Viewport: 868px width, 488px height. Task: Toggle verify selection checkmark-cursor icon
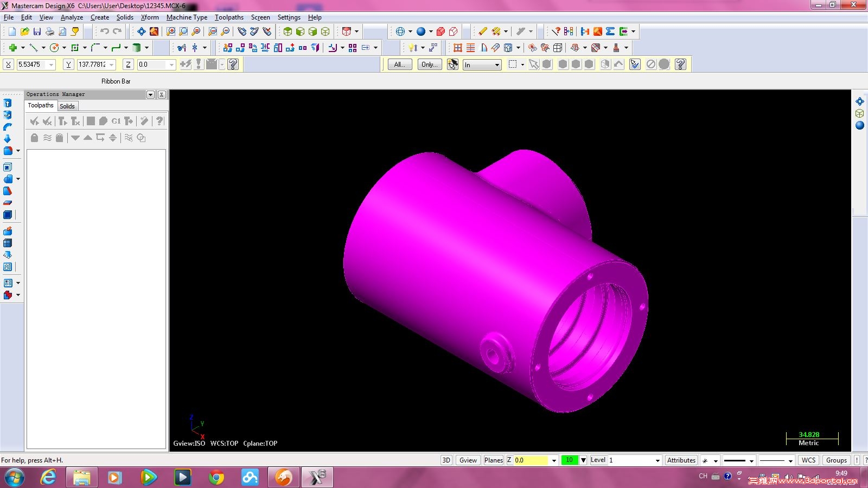click(x=635, y=65)
